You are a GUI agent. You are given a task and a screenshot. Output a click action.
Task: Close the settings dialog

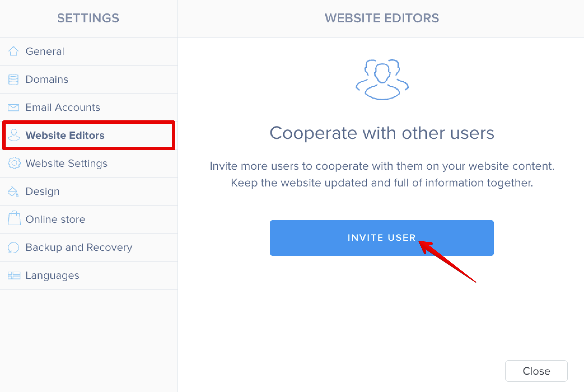click(536, 371)
